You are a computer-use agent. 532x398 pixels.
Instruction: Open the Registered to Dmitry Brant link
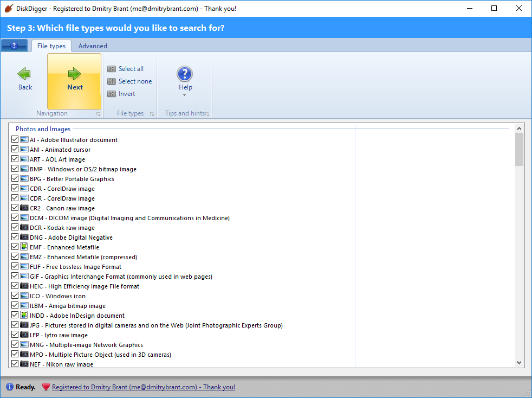pos(144,387)
